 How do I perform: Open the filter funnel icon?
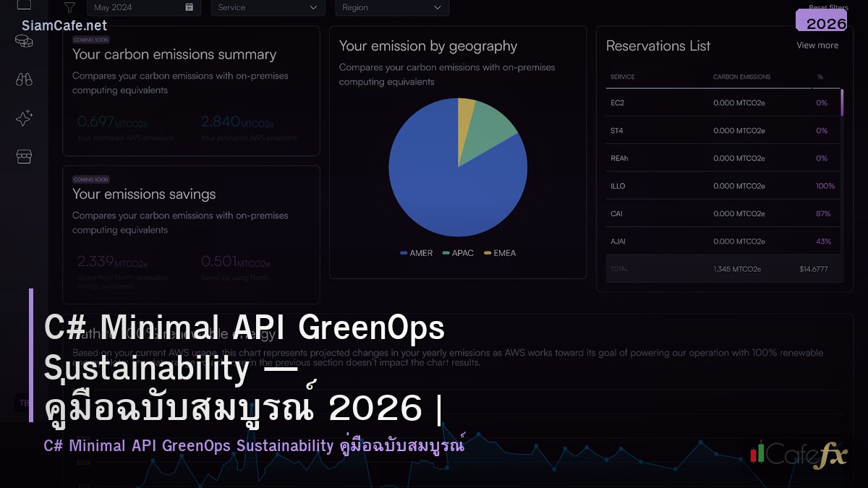pyautogui.click(x=69, y=7)
